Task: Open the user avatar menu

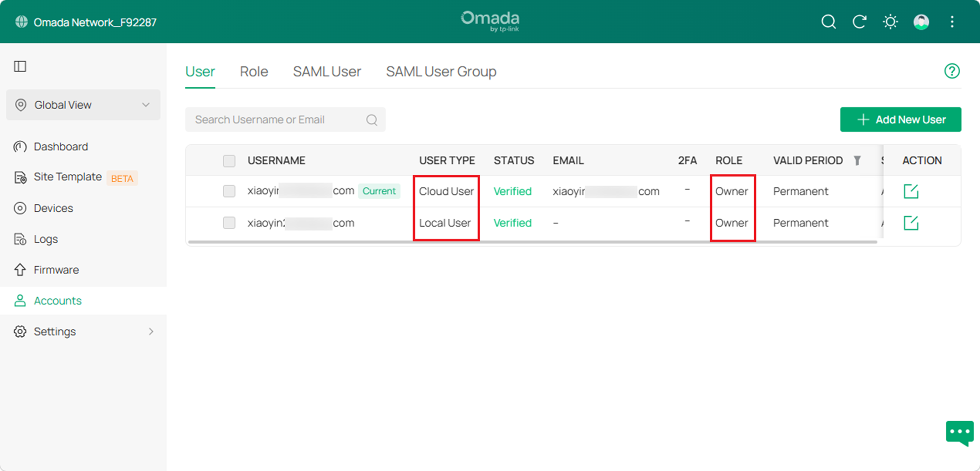Action: click(921, 22)
